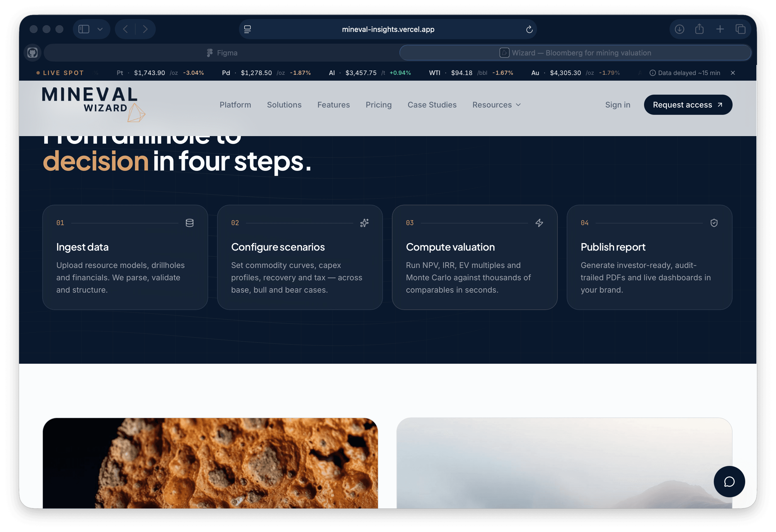Toggle the Safari sidebar icon
Image resolution: width=776 pixels, height=532 pixels.
click(84, 29)
